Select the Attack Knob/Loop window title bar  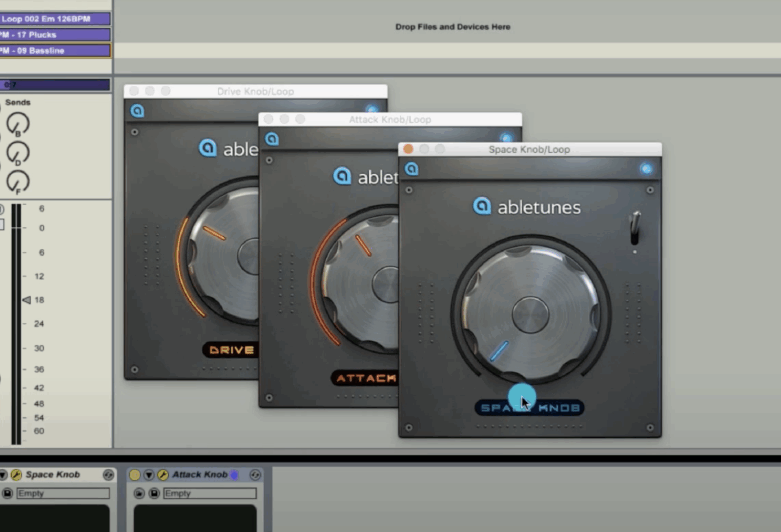tap(390, 120)
